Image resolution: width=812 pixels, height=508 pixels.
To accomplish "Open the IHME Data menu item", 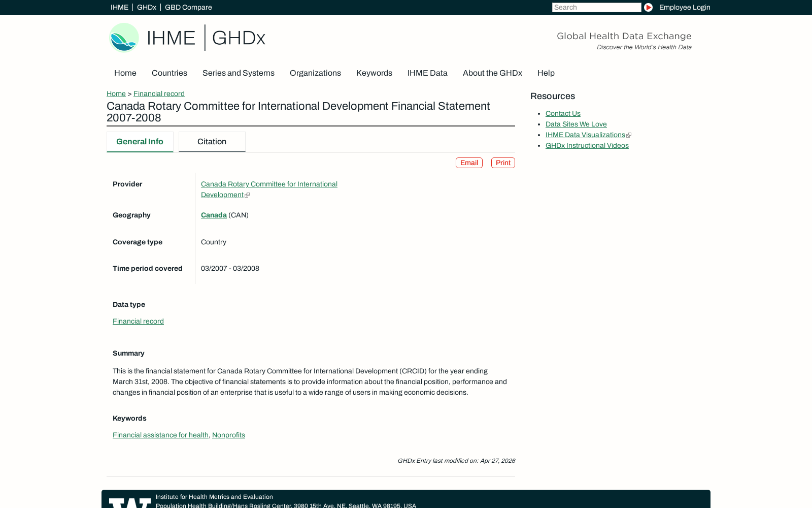I will click(427, 73).
